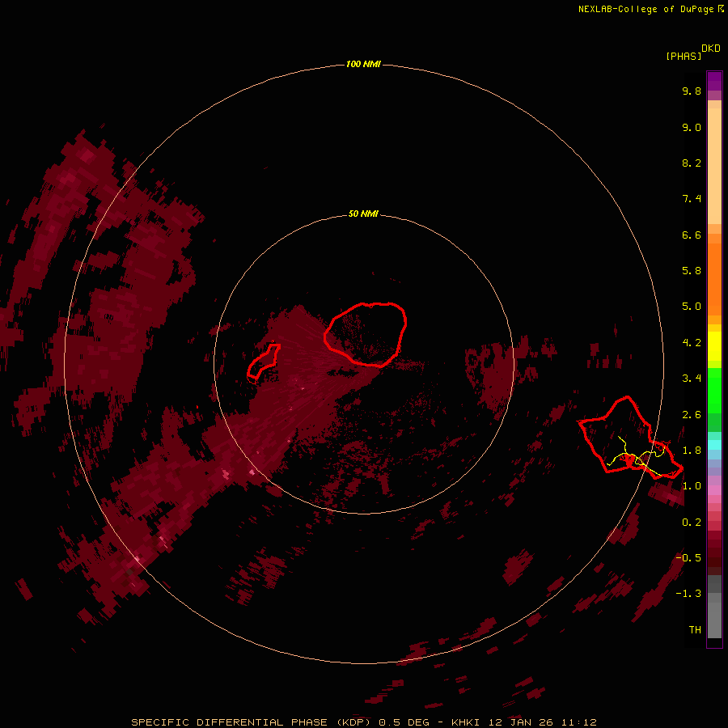Click the 50 NMI range ring label
Image resolution: width=728 pixels, height=728 pixels.
click(x=363, y=214)
